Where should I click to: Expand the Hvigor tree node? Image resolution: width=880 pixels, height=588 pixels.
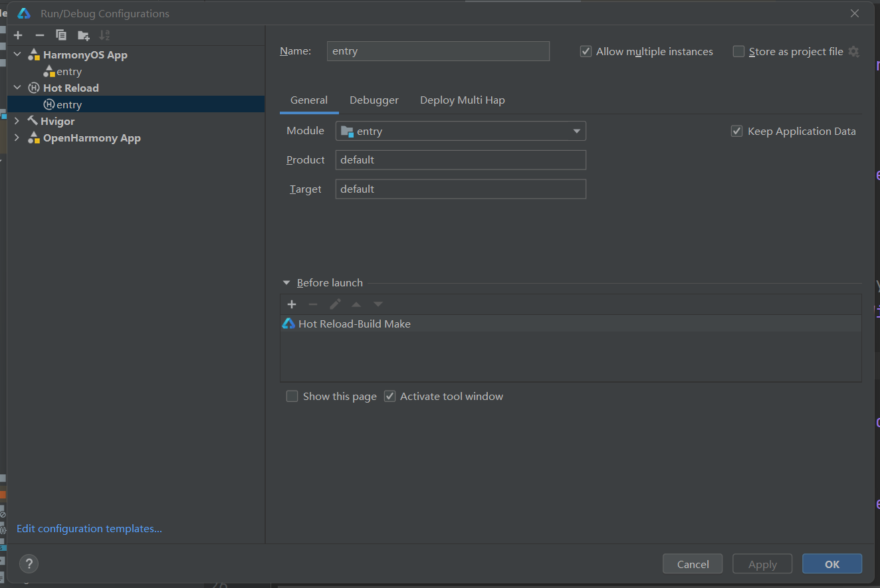click(x=17, y=121)
